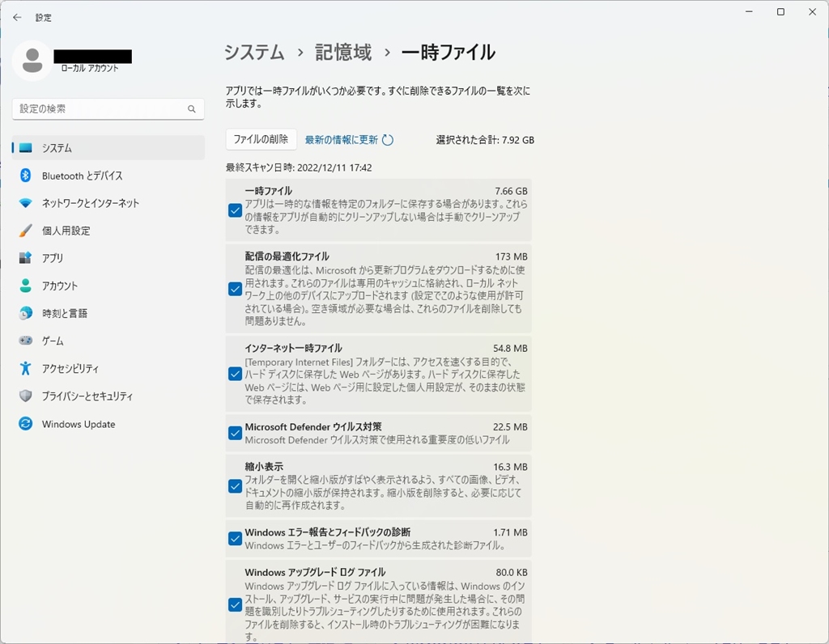This screenshot has height=644, width=829.
Task: Click the 22.5 MB size value
Action: tap(510, 427)
